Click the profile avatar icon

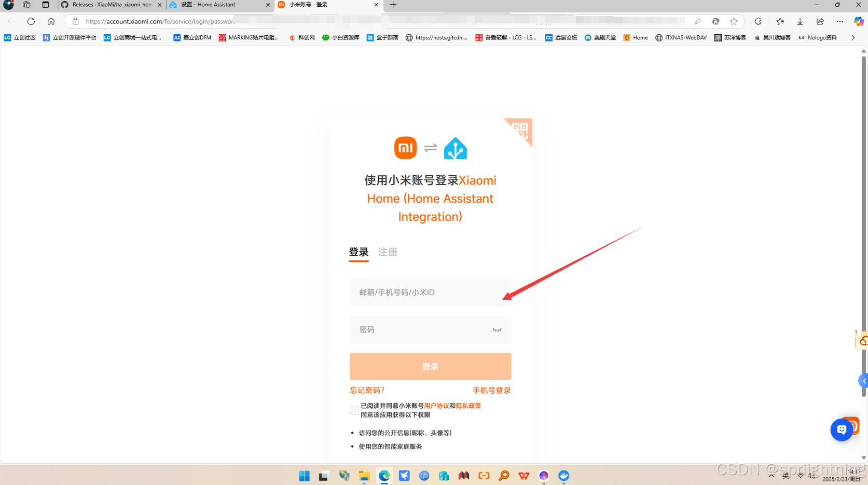[x=8, y=5]
